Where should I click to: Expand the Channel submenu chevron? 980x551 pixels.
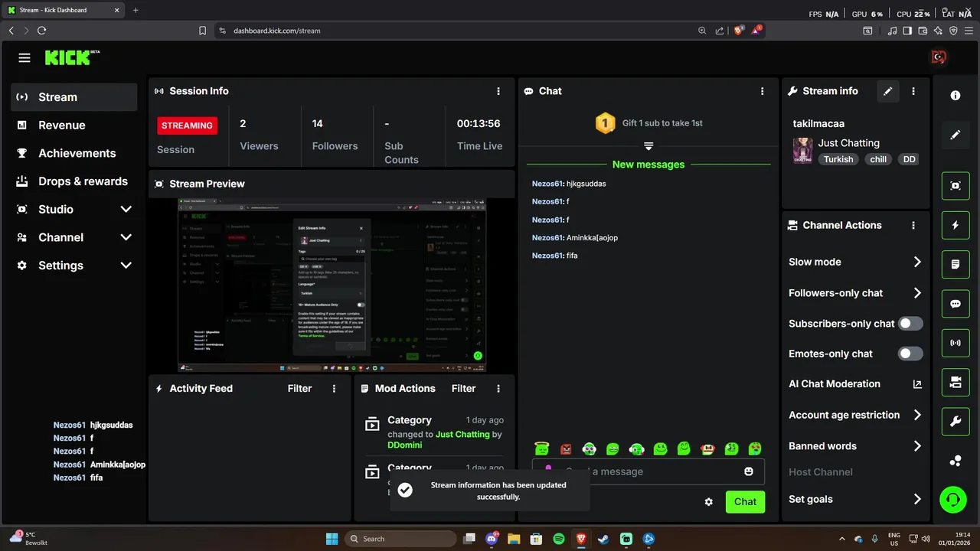click(126, 237)
